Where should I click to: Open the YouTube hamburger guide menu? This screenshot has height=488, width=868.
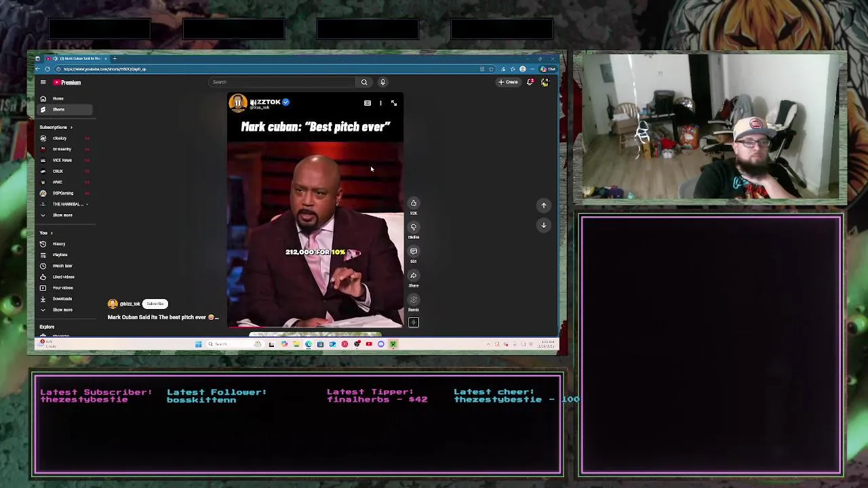[43, 82]
